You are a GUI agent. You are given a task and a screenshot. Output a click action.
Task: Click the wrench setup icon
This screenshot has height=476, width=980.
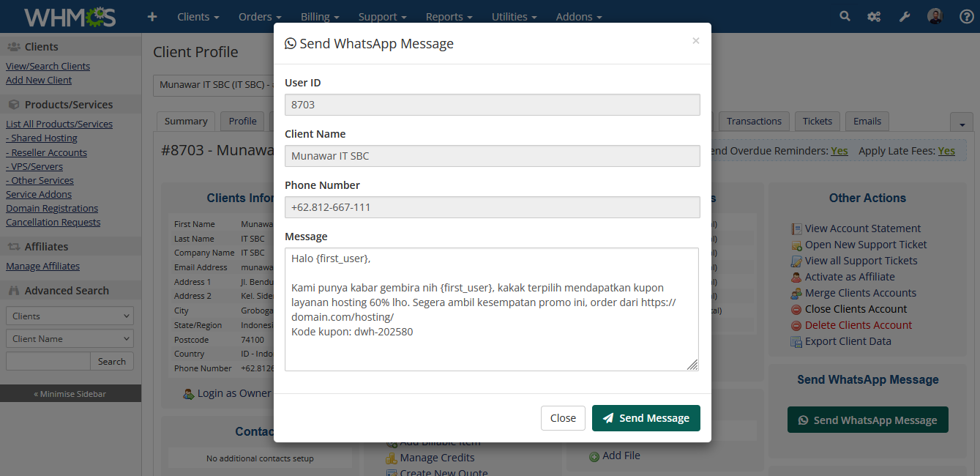point(905,16)
